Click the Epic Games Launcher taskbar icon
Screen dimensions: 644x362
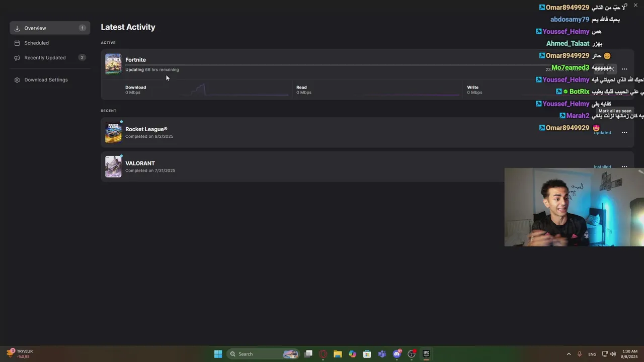[426, 354]
